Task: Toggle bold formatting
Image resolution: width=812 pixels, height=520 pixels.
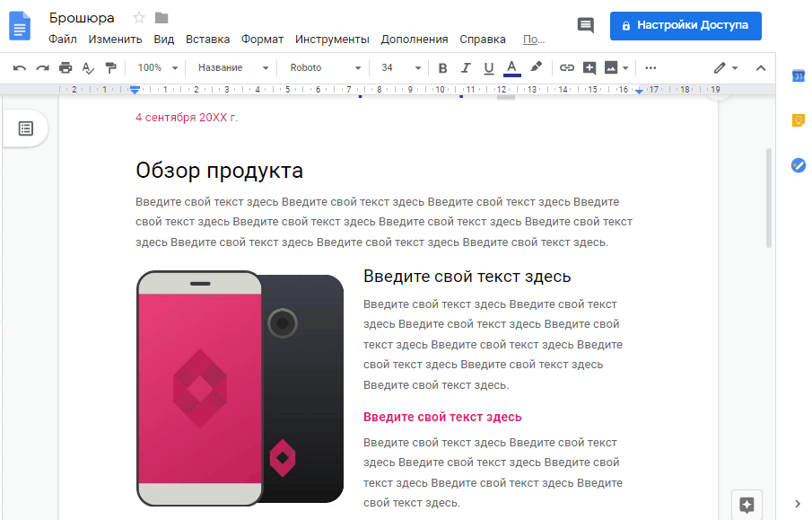Action: pos(442,67)
